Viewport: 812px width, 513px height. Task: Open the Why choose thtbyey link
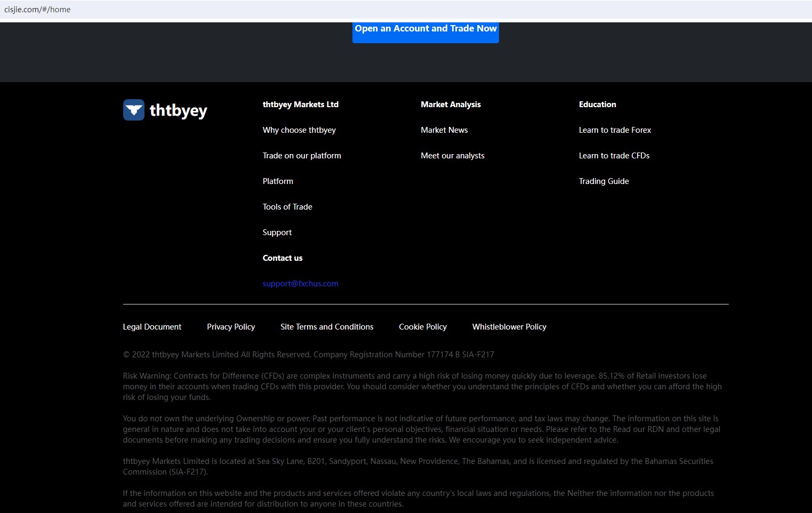pyautogui.click(x=299, y=130)
